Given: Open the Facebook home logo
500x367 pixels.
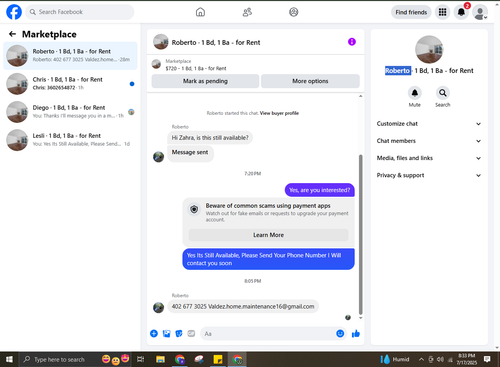Looking at the screenshot, I should 14,12.
